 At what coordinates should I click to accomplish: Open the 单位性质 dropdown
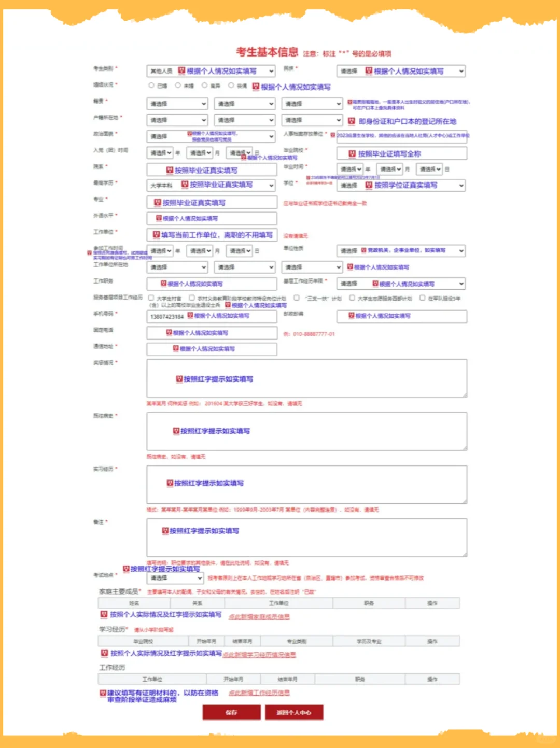coord(401,251)
